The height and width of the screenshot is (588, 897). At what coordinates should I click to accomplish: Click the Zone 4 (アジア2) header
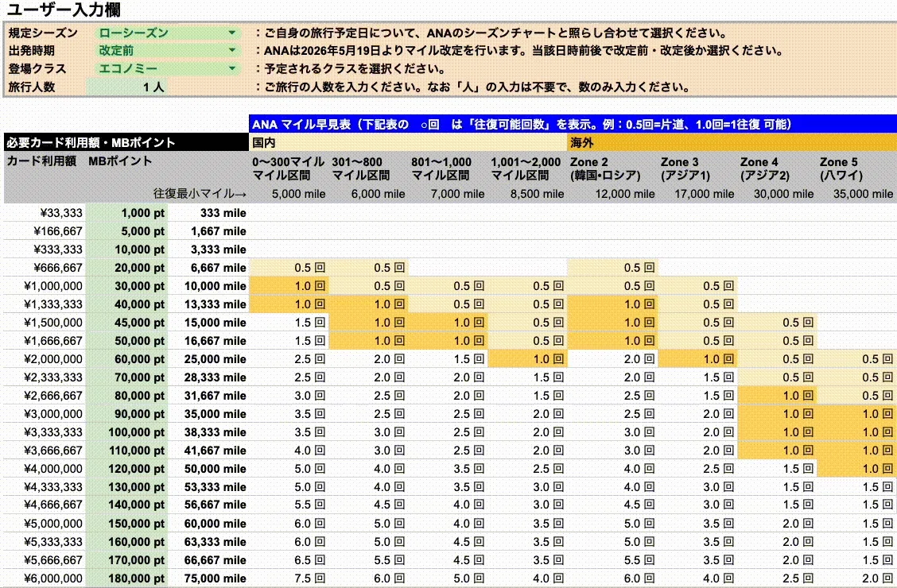(x=777, y=168)
